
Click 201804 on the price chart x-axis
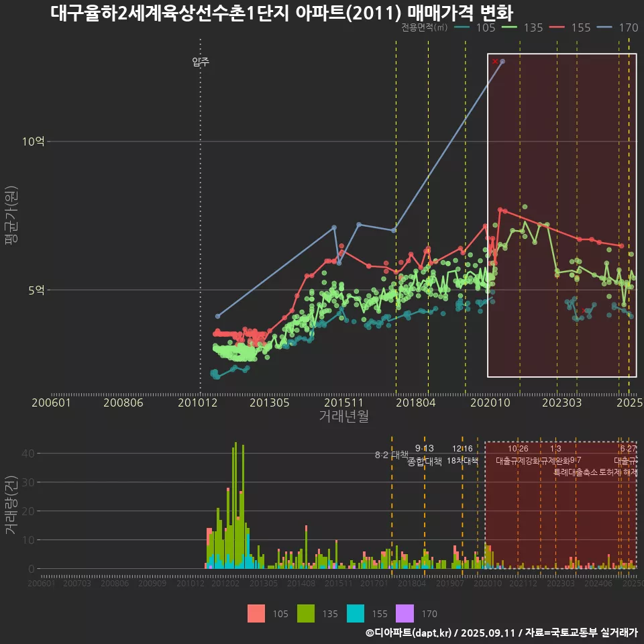pos(416,402)
